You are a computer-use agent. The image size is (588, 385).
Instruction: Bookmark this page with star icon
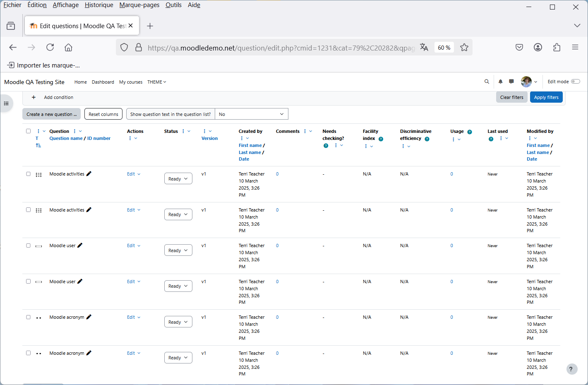(x=464, y=47)
